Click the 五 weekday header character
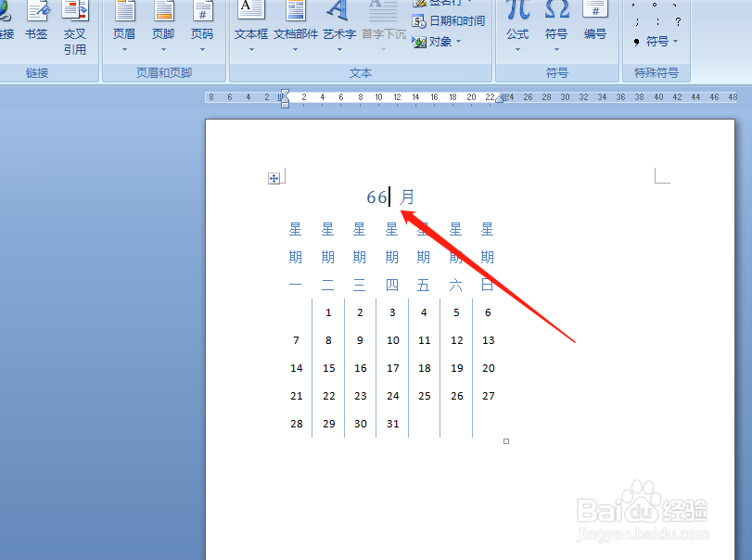This screenshot has height=560, width=752. coord(423,285)
